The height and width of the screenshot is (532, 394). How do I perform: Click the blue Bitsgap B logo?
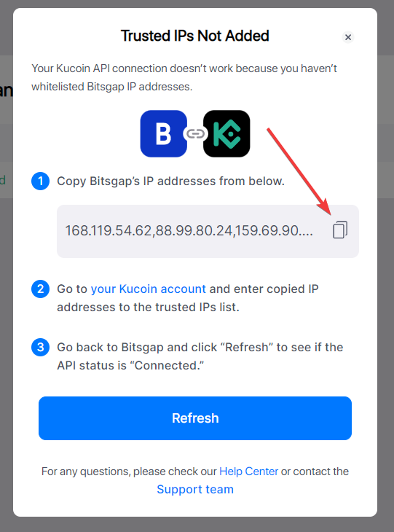(163, 133)
